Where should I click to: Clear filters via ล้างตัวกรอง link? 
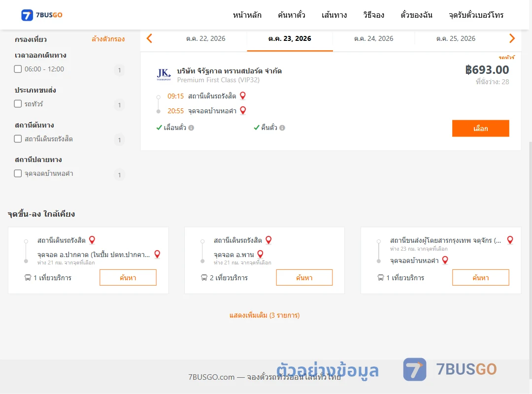click(x=108, y=39)
